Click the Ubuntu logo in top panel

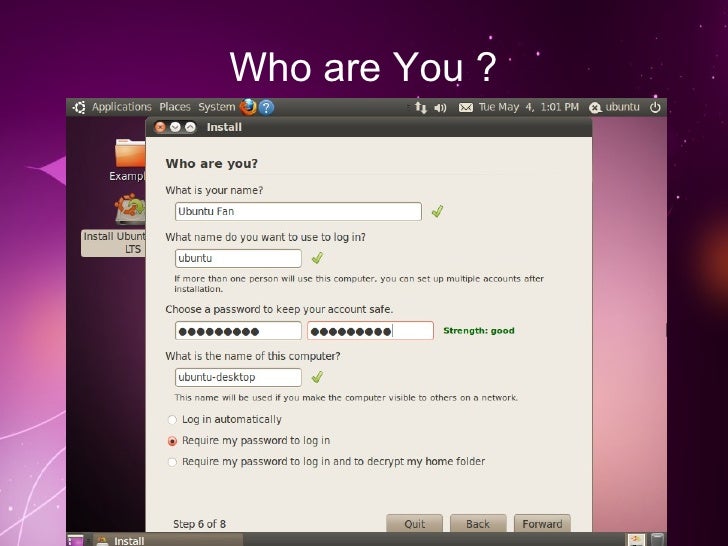(79, 107)
